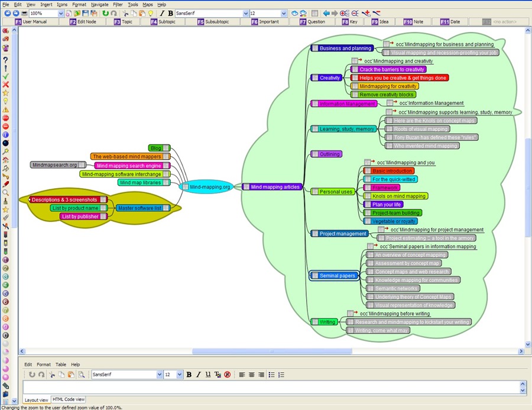Image resolution: width=532 pixels, height=410 pixels.
Task: Click the green undo arrow in main toolbar
Action: coord(106,13)
